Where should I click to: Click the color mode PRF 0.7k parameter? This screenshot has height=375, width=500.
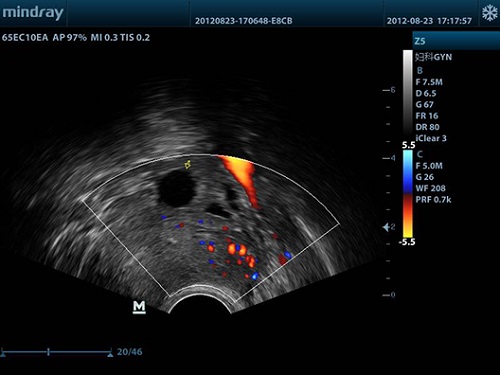(433, 200)
